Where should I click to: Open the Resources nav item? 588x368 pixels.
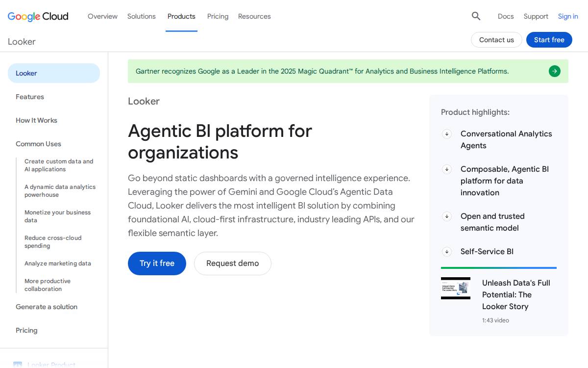254,16
